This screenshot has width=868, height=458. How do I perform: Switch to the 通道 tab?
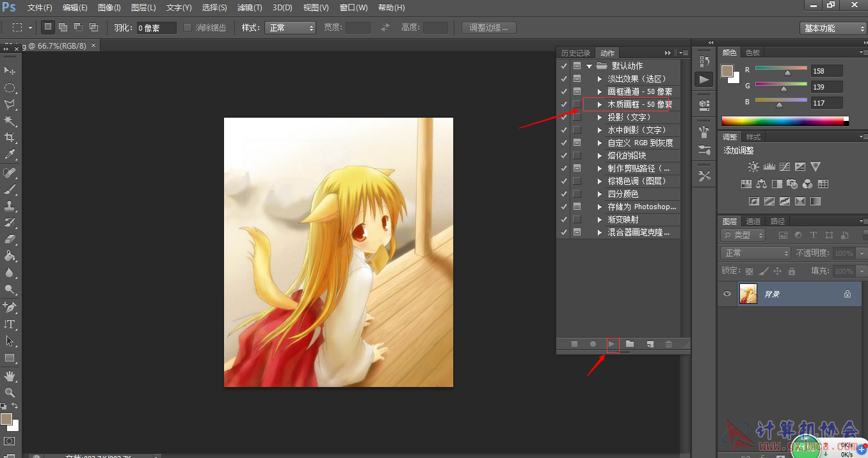pos(753,221)
